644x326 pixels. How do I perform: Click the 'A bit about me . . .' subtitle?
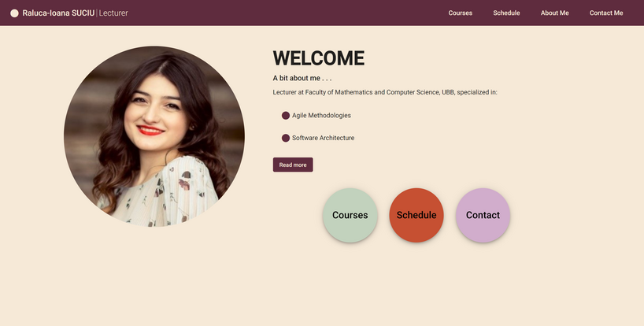(302, 78)
